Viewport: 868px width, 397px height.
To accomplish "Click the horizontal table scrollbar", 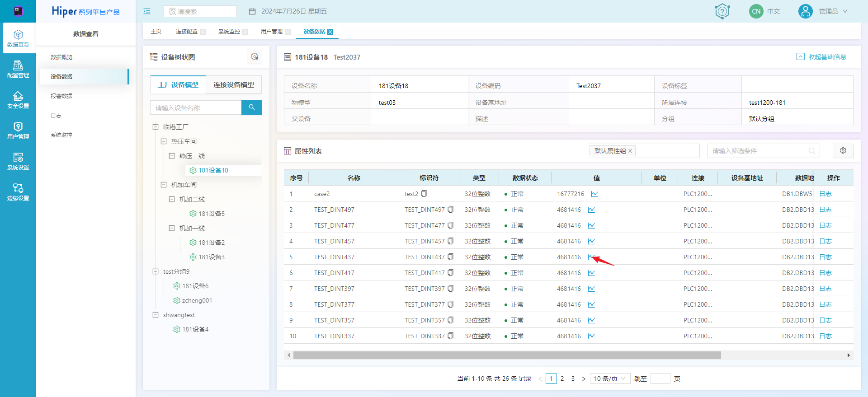I will (x=507, y=355).
